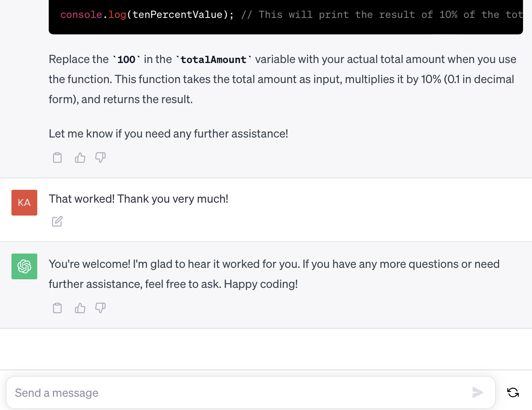Copy the 10% function response to clipboard
Viewport: 532px width, 410px height.
point(57,158)
